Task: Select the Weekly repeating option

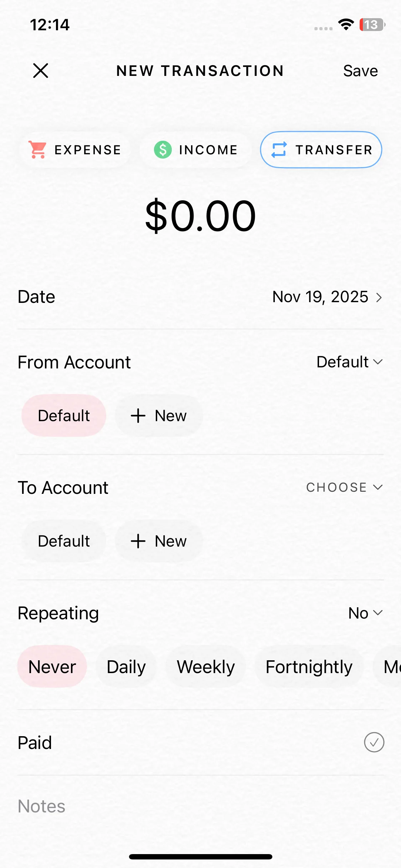Action: pos(206,667)
